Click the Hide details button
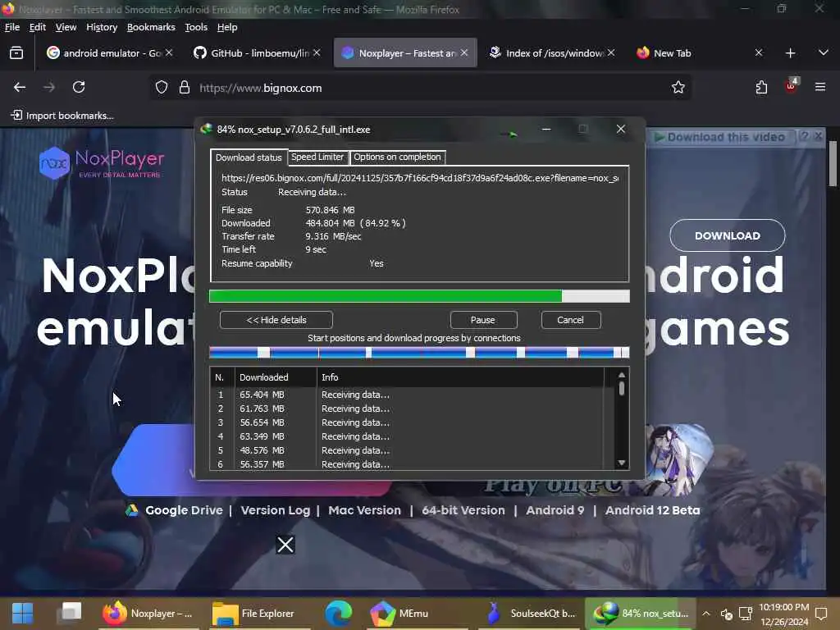 point(276,320)
